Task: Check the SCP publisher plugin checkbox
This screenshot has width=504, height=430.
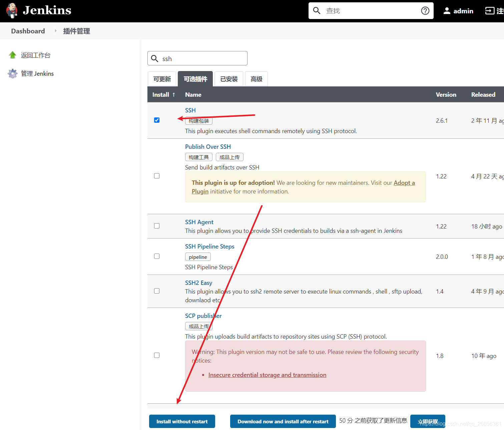Action: pyautogui.click(x=157, y=355)
